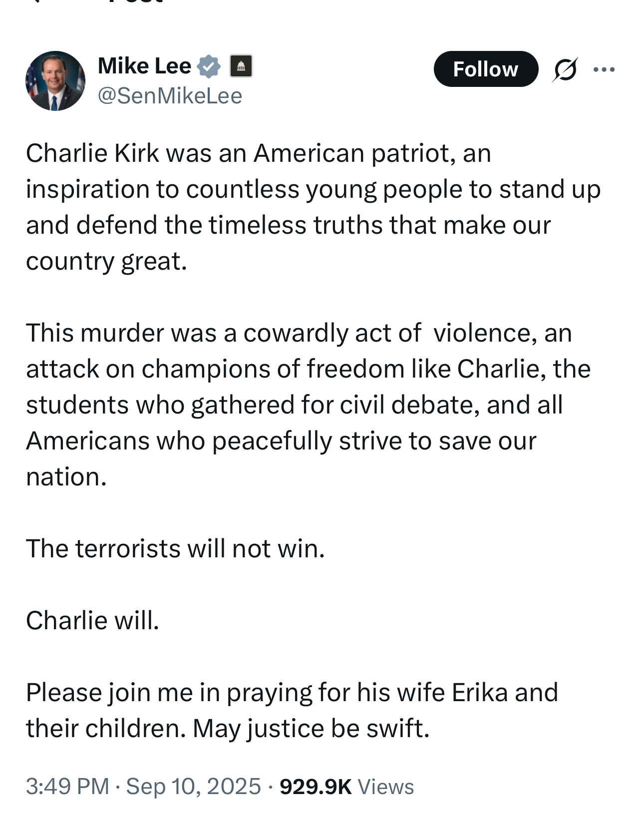The width and height of the screenshot is (644, 818).
Task: Click the word Views in footer
Action: [x=386, y=787]
